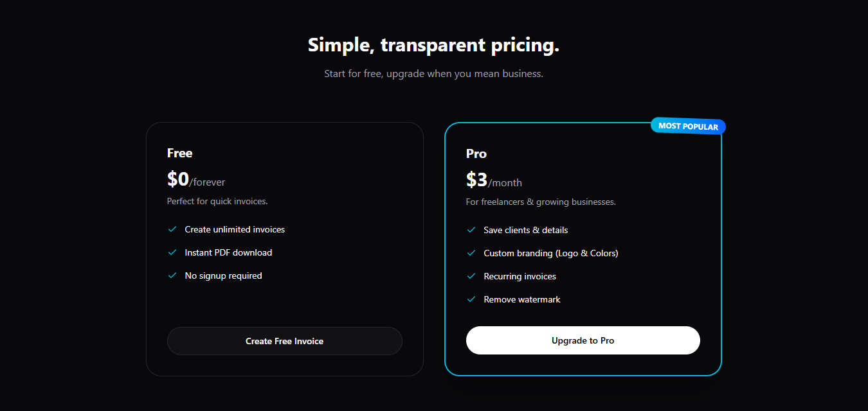Select the MOST POPULAR badge
The width and height of the screenshot is (868, 411).
[x=687, y=126]
